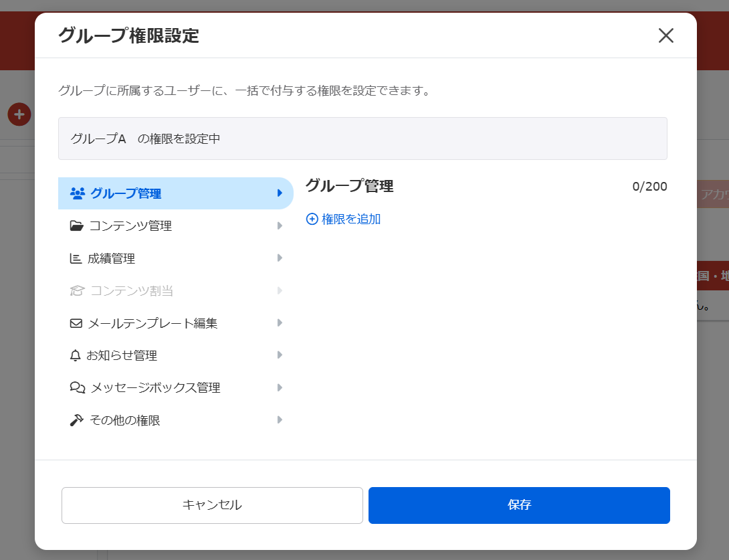Image resolution: width=729 pixels, height=560 pixels.
Task: Open the メールテンプレート編集 category
Action: click(x=152, y=323)
